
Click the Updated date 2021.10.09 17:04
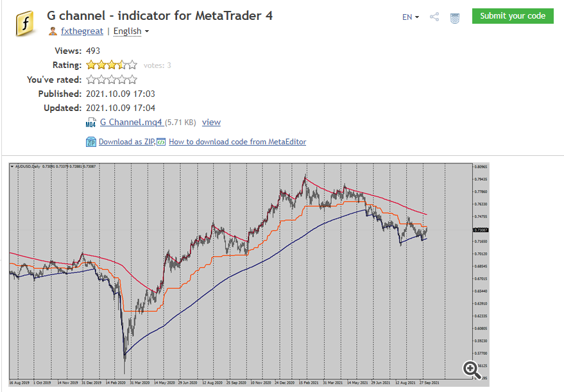(x=121, y=108)
